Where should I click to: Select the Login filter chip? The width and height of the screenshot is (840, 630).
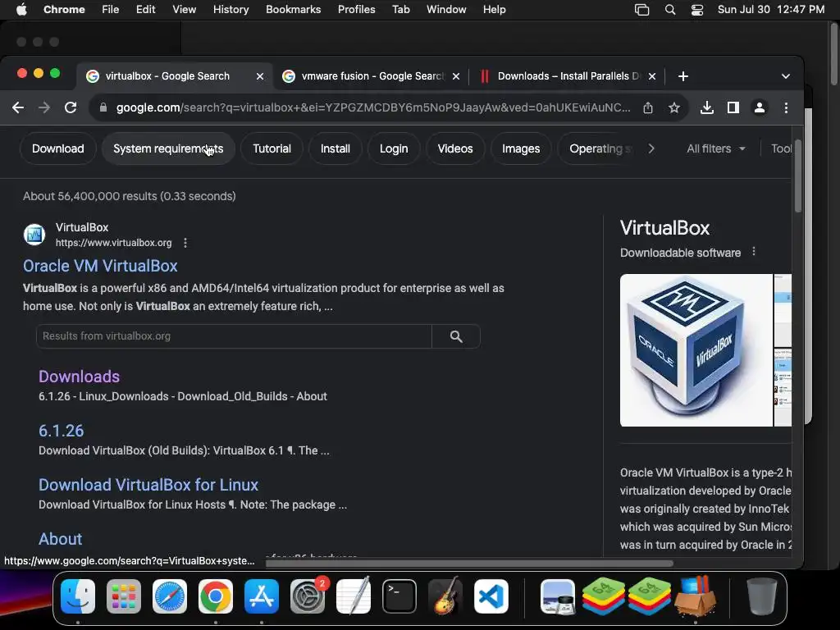[x=394, y=148]
